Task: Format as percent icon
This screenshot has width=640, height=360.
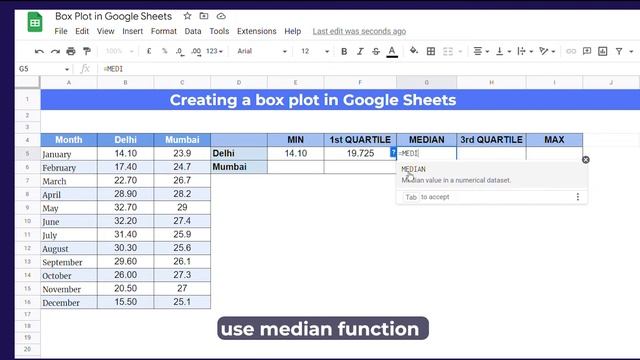Action: point(164,51)
